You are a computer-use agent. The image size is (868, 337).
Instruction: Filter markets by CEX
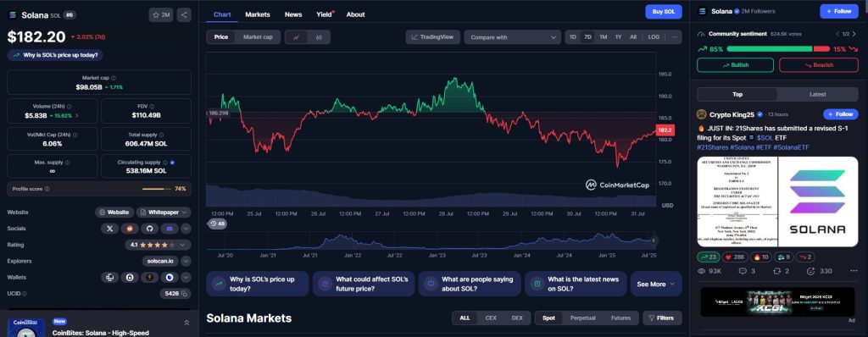click(x=491, y=318)
